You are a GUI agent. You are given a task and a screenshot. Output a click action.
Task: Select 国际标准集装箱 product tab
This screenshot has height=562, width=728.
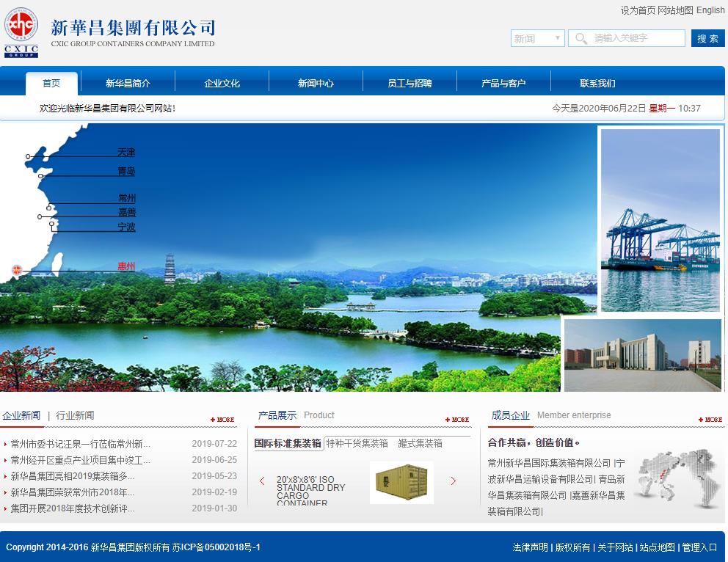click(x=288, y=443)
